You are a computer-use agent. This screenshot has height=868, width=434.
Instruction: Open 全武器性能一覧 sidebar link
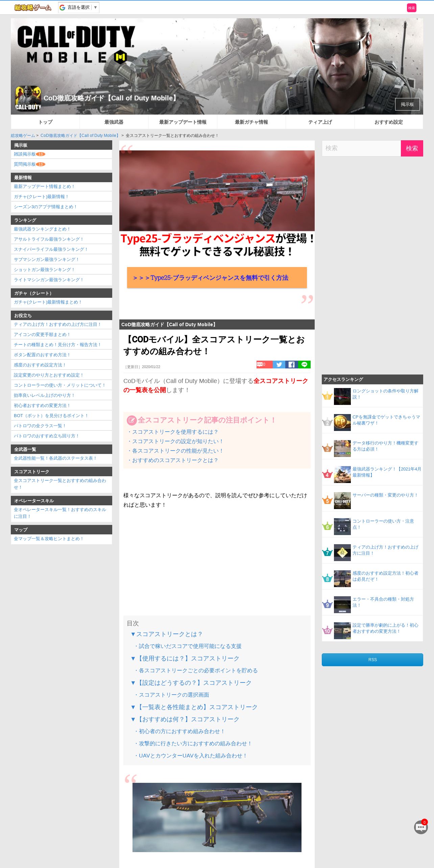coord(55,458)
